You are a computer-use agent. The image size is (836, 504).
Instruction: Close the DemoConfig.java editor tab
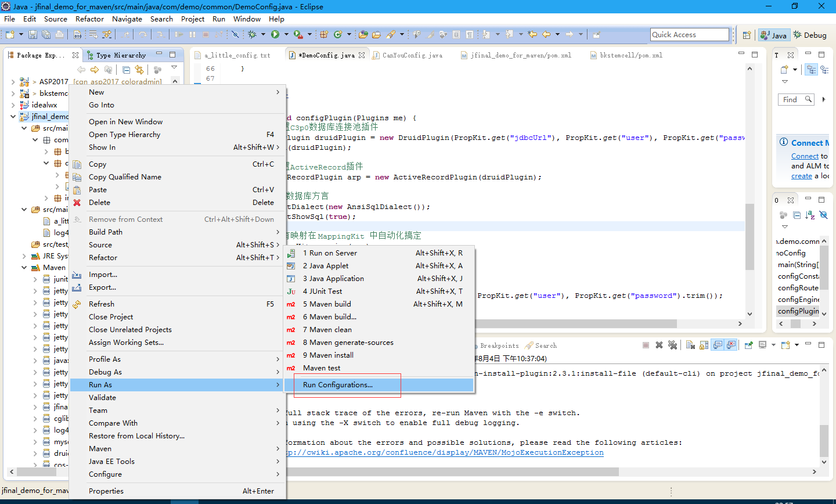click(x=362, y=56)
